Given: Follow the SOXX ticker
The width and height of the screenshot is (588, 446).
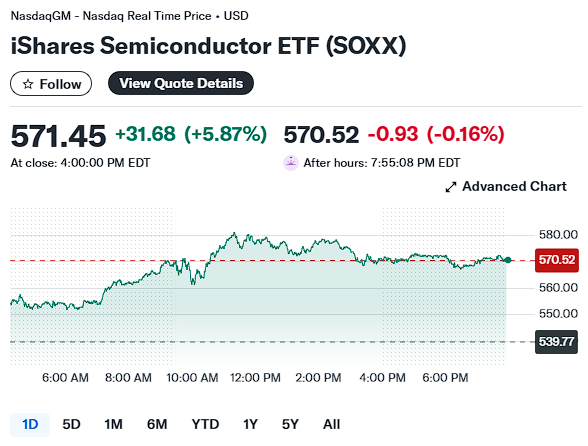Looking at the screenshot, I should 51,84.
